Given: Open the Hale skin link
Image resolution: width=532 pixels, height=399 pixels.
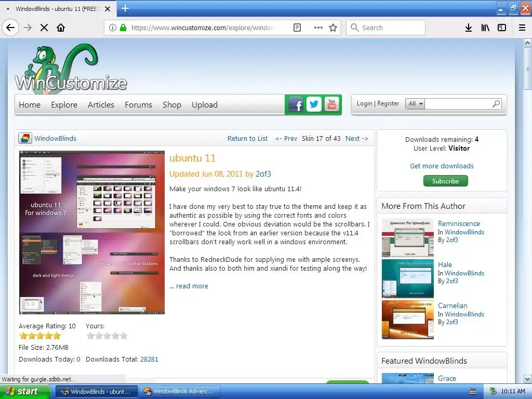Looking at the screenshot, I should click(445, 264).
